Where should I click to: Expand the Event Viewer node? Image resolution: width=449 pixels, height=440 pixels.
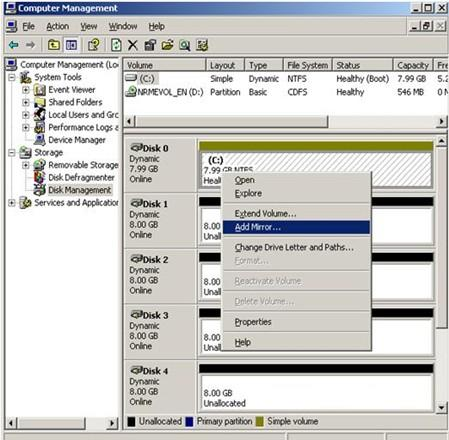point(26,90)
